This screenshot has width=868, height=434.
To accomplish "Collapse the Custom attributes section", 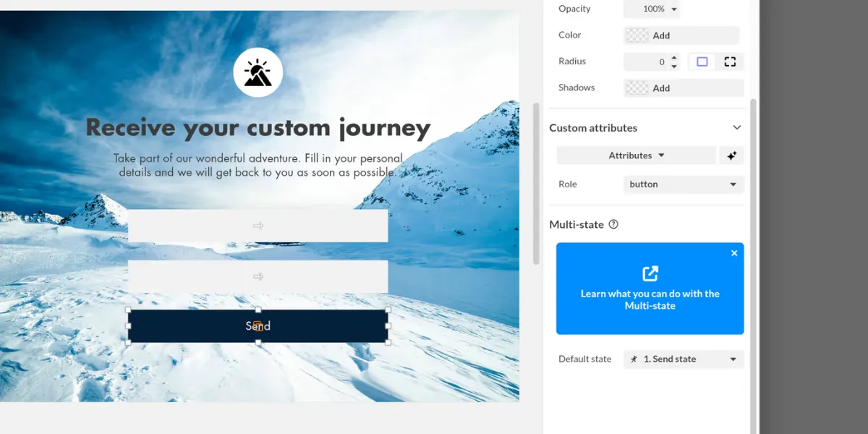I will (737, 127).
